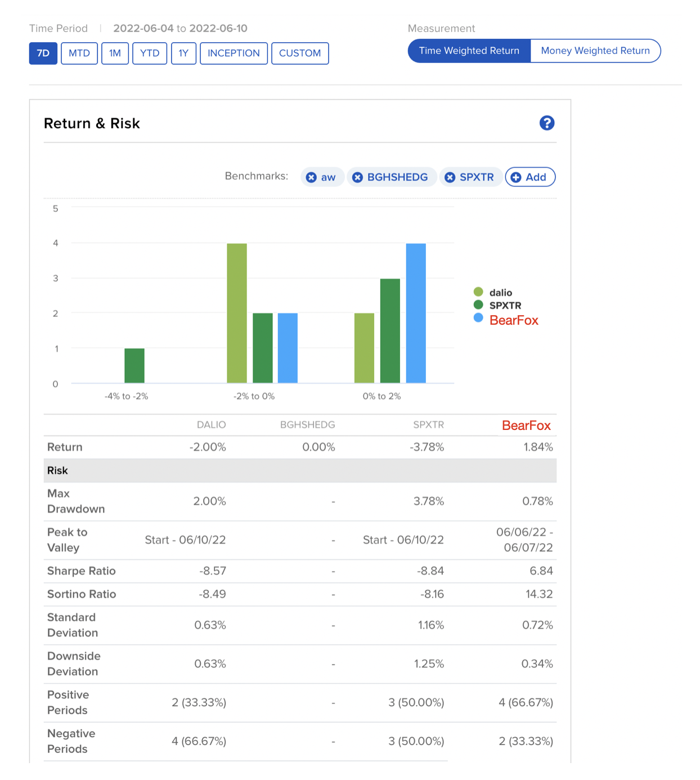Click the tallest dalio bar in -2% to 0%
The width and height of the screenshot is (700, 780).
237,313
